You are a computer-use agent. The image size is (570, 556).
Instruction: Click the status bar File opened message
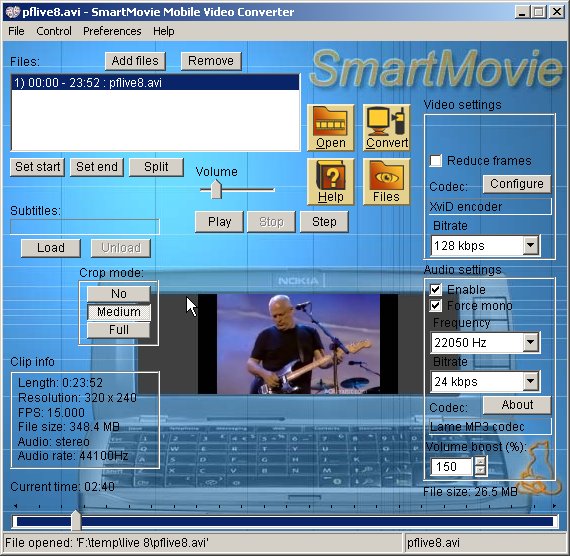[107, 543]
